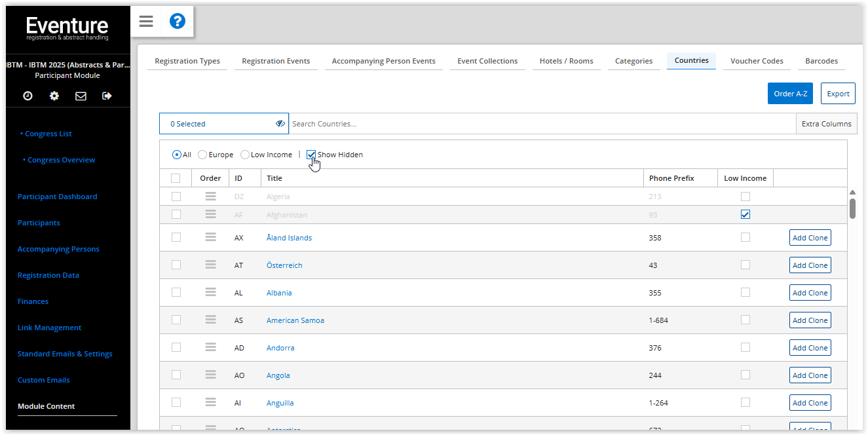868x435 pixels.
Task: Open help via question mark icon
Action: point(178,22)
